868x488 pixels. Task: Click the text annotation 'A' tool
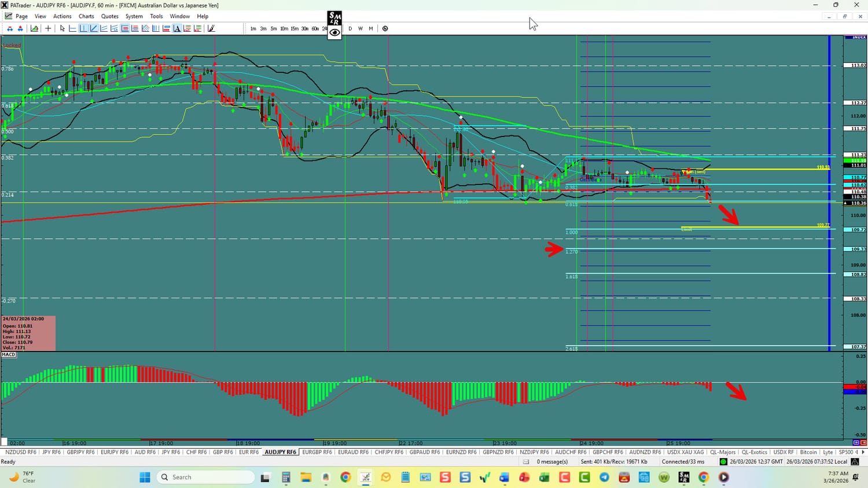tap(176, 28)
